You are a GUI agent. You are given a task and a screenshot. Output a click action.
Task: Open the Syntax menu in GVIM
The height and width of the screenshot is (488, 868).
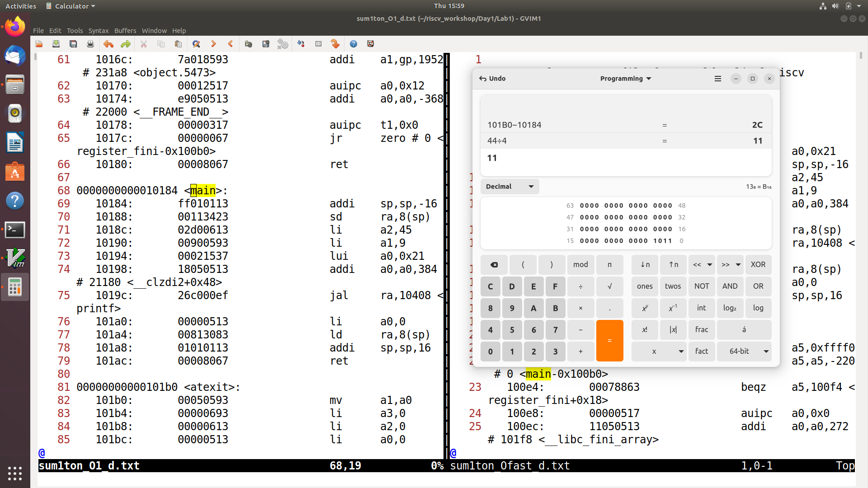click(98, 31)
